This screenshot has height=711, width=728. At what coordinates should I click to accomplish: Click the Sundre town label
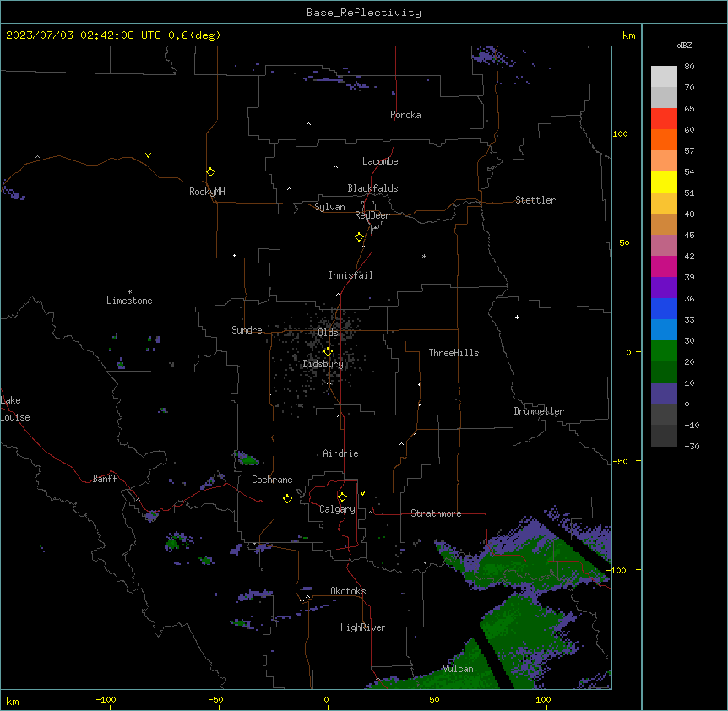[x=247, y=330]
